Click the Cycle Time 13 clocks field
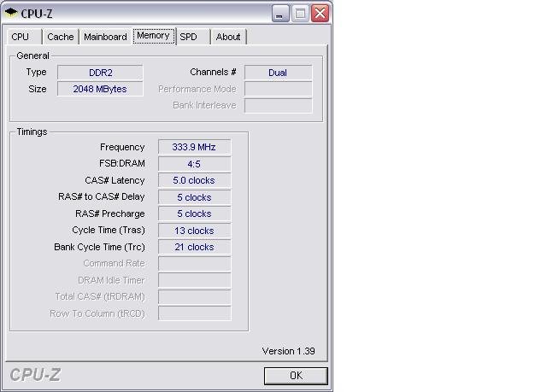 tap(194, 231)
